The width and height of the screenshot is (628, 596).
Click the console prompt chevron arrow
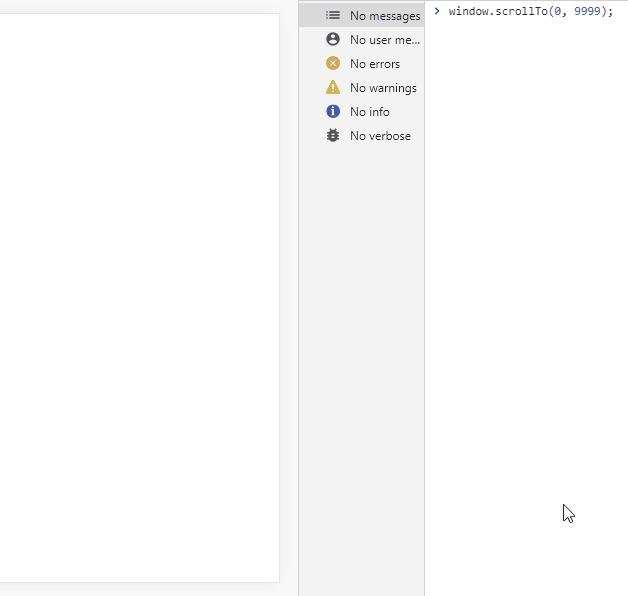[437, 11]
